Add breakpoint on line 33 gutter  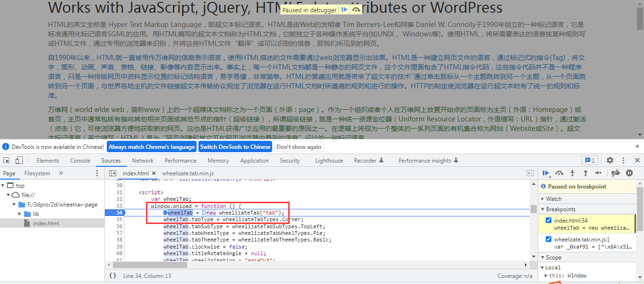pos(119,206)
